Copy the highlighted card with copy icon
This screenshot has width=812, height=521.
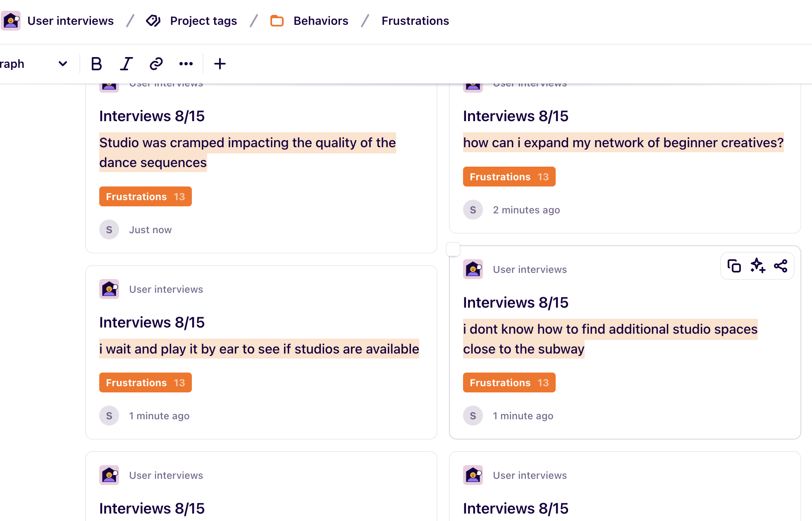[x=734, y=266]
